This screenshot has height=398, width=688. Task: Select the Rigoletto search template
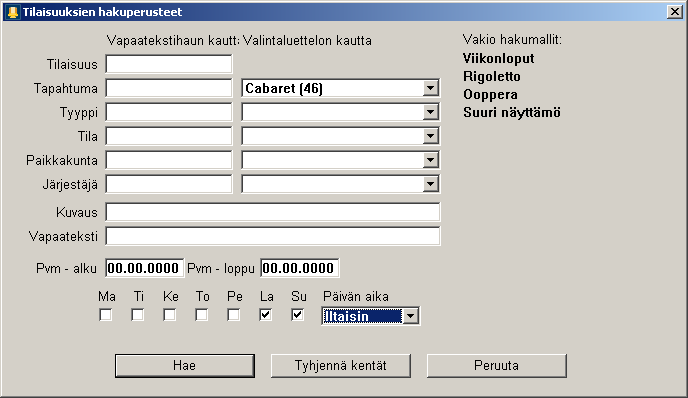tap(492, 76)
